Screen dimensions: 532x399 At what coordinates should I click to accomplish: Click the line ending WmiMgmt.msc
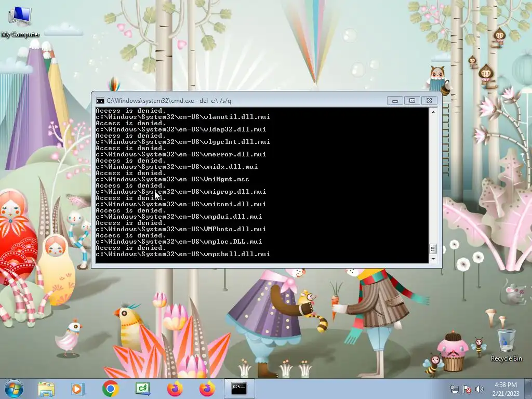point(172,179)
